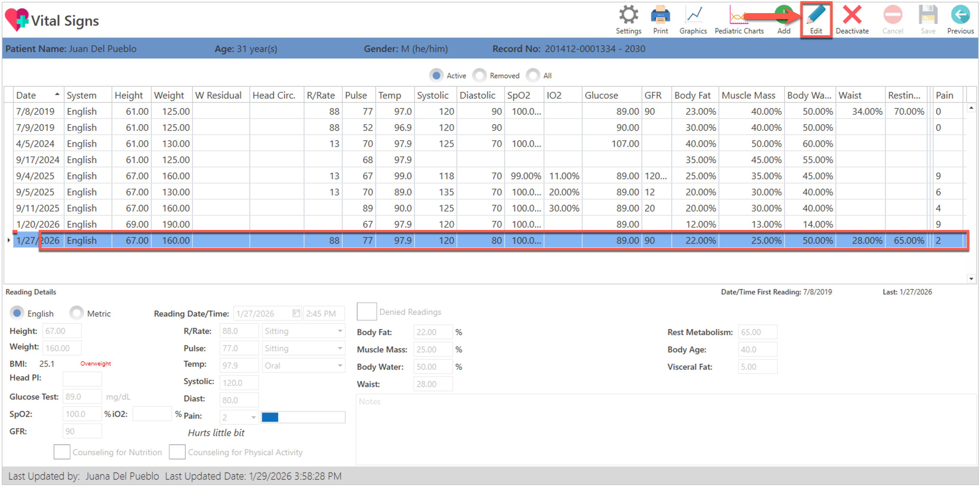The image size is (980, 488).
Task: Click the Edit pencil icon
Action: pyautogui.click(x=816, y=16)
